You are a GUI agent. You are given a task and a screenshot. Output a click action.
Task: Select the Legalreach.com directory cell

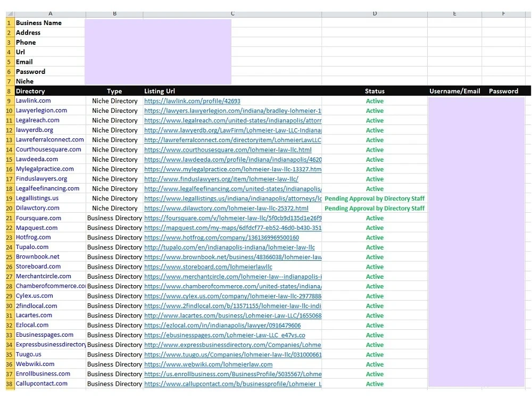(x=50, y=120)
